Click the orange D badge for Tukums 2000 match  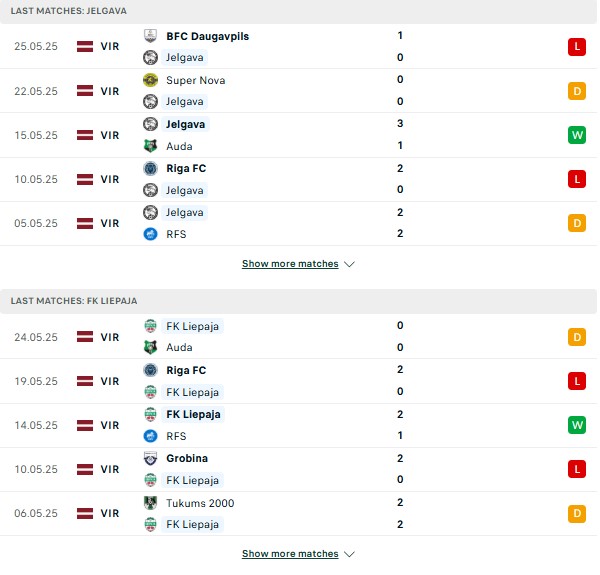[577, 513]
